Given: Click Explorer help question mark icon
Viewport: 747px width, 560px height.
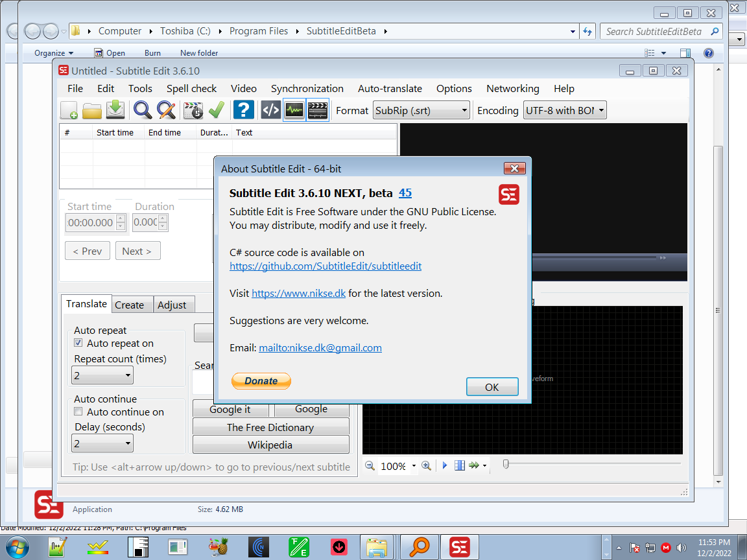Looking at the screenshot, I should coord(708,53).
